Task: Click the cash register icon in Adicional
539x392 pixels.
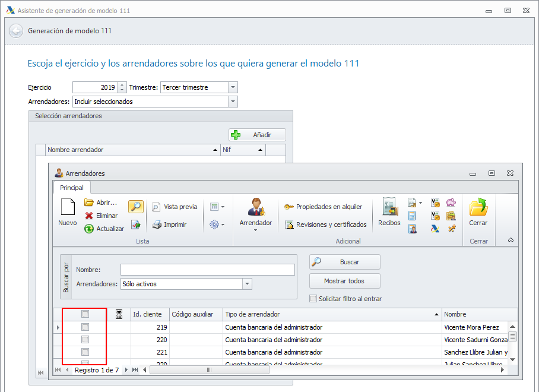Action: click(x=451, y=216)
